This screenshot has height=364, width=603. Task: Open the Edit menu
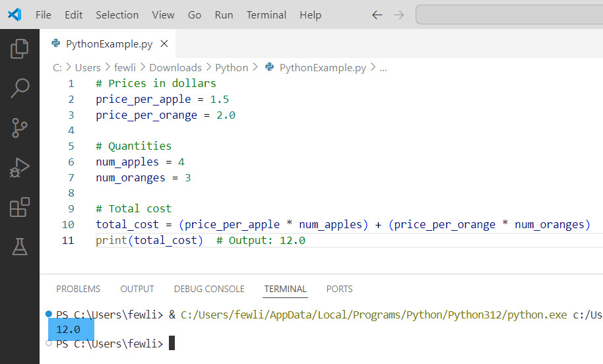point(73,15)
